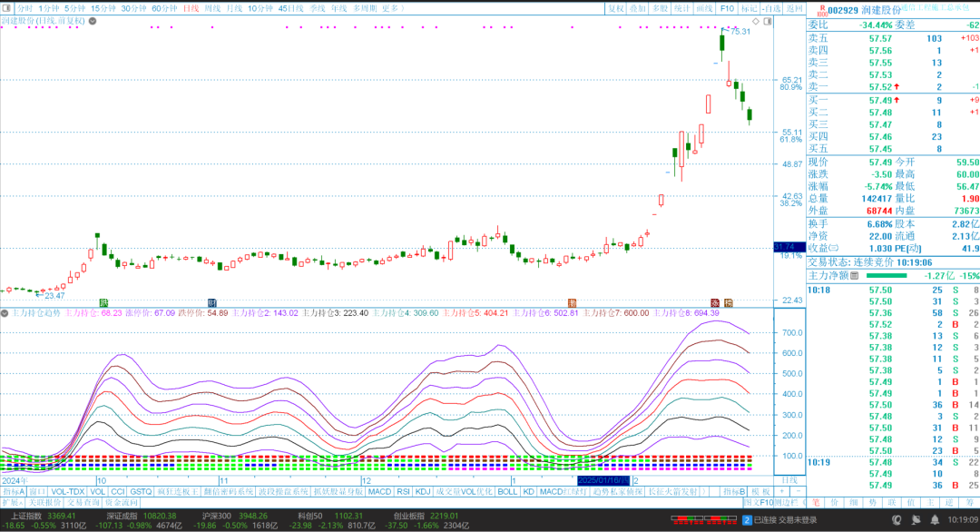Click the 复权 button
Screen dimensions: 980x532
point(616,9)
